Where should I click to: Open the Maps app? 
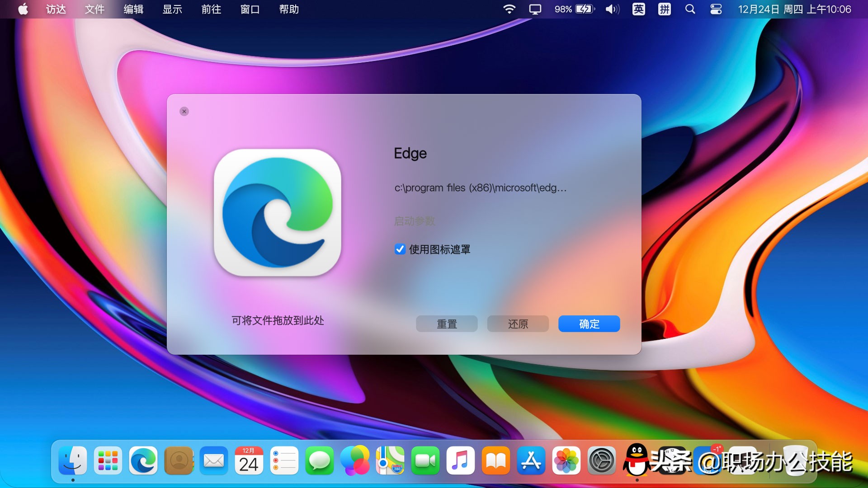point(390,461)
